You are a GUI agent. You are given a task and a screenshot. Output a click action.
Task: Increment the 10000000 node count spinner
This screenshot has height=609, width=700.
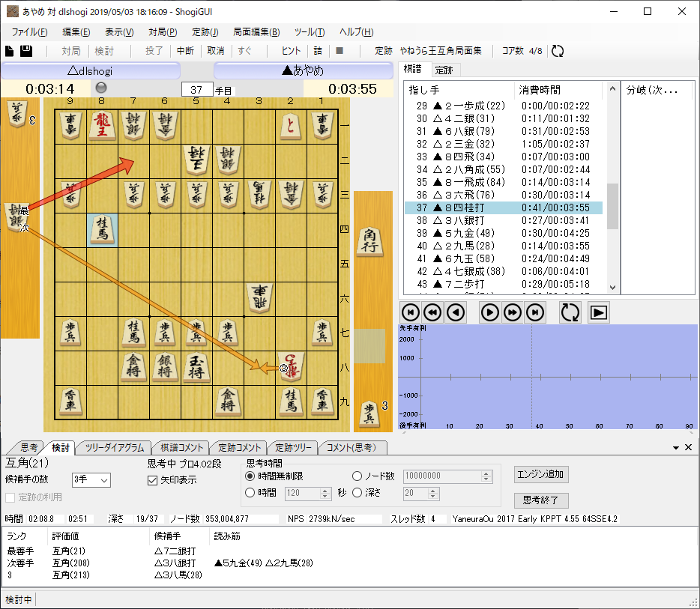[x=487, y=473]
